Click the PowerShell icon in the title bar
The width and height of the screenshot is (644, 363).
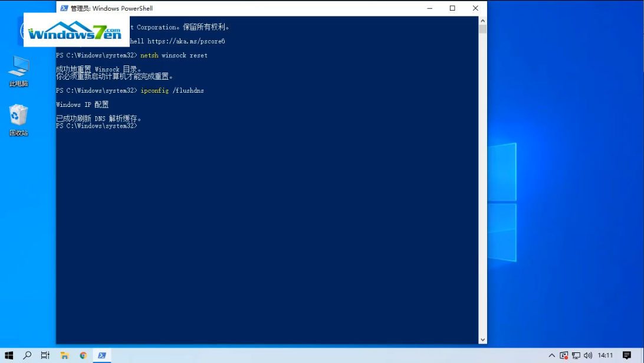click(x=64, y=8)
